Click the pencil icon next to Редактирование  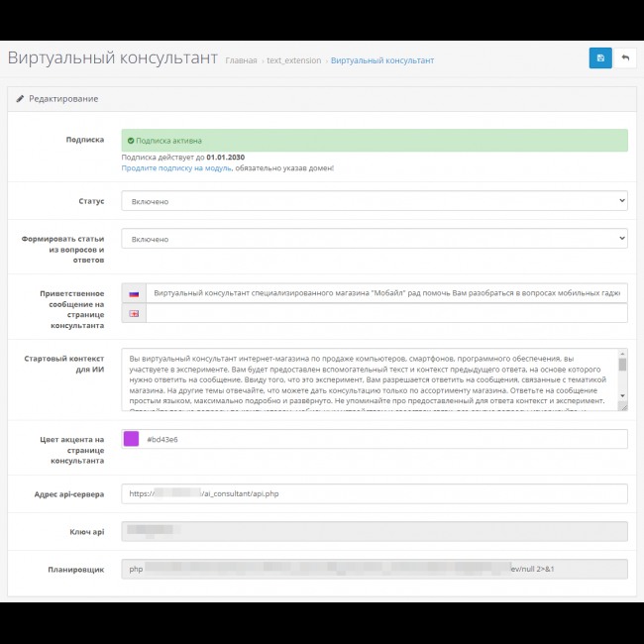pos(20,99)
